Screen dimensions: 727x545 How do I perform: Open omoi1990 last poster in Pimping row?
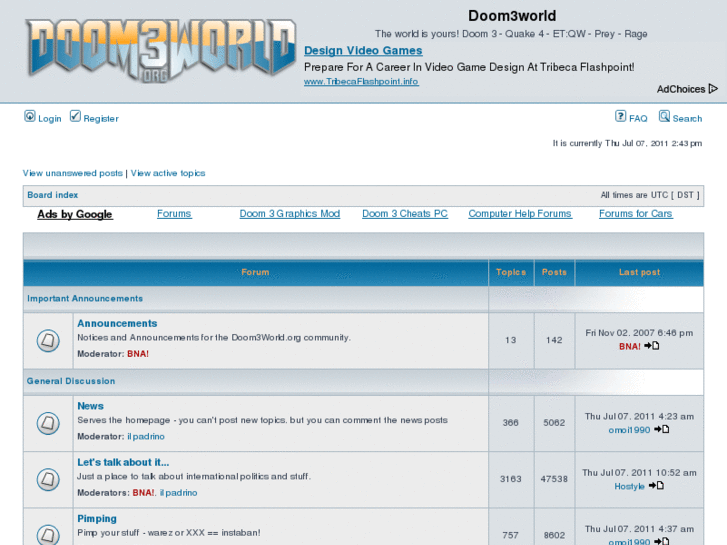629,542
